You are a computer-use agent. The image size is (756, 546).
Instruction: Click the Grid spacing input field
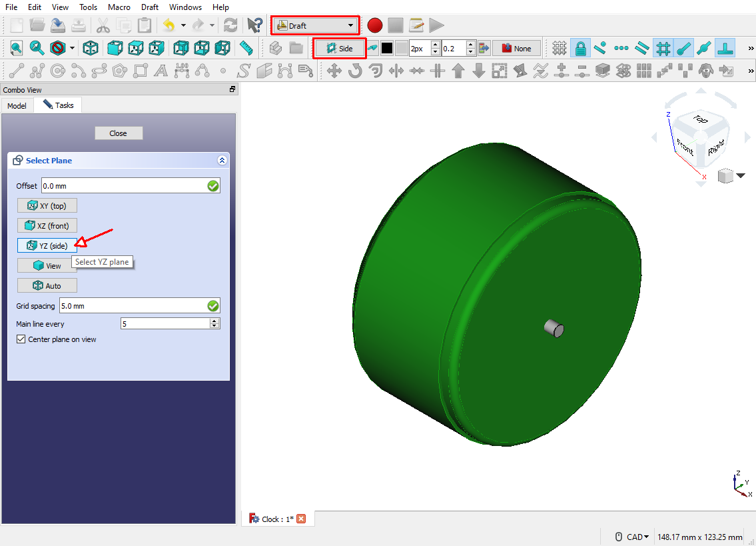[x=140, y=305]
